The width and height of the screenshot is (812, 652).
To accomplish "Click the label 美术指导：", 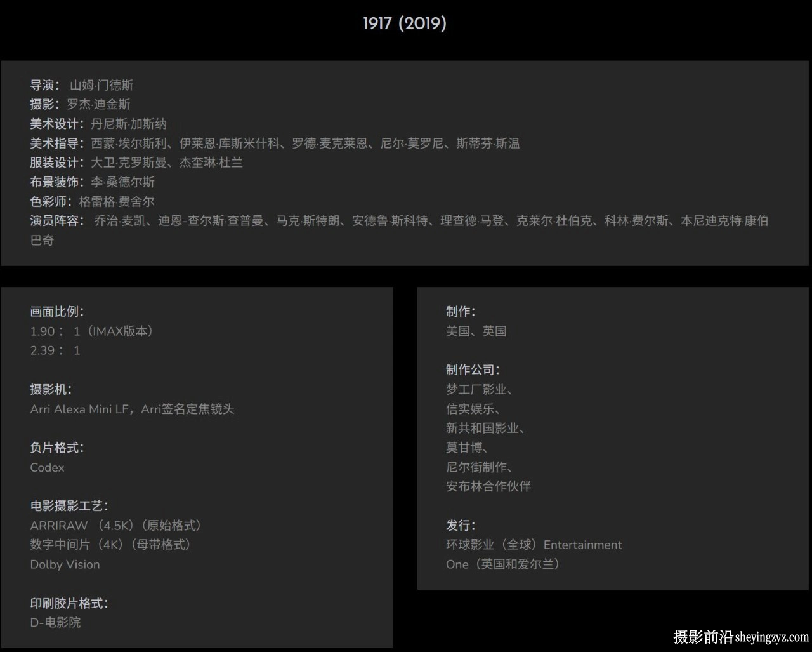I will coord(58,143).
